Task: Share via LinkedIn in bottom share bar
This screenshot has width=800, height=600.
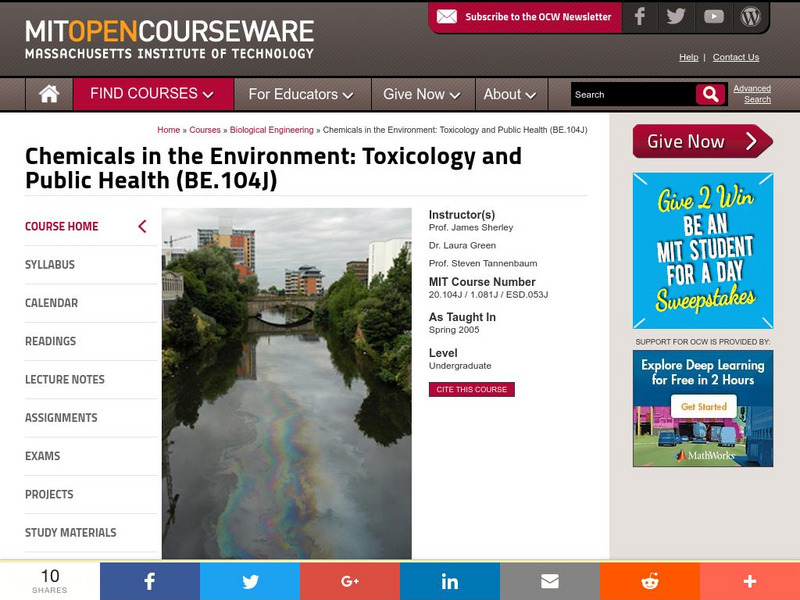Action: coord(450,581)
